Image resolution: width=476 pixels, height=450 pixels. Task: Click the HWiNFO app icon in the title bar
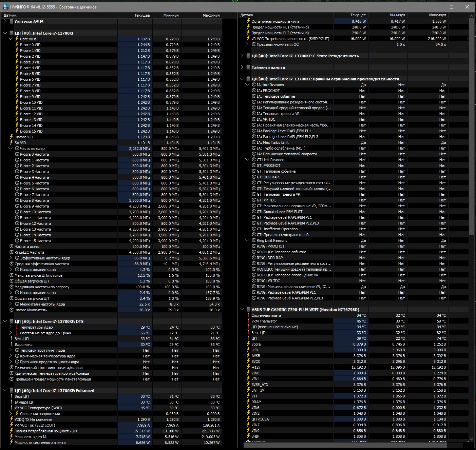(x=6, y=7)
